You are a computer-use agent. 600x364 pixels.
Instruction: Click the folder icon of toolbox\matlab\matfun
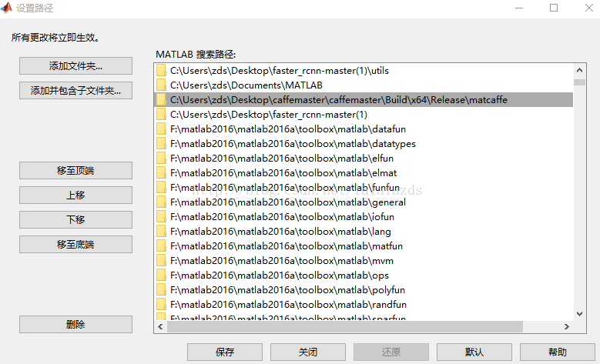pos(161,245)
